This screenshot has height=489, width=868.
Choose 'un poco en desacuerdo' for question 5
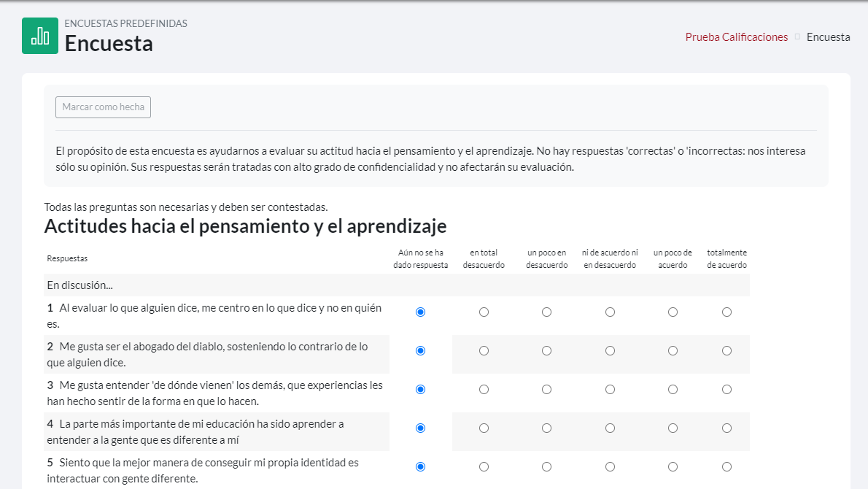(x=546, y=467)
